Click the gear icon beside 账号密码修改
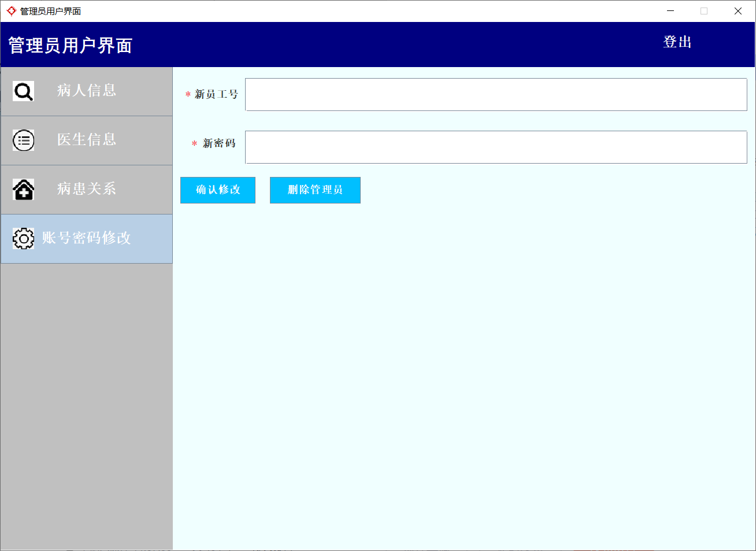 point(24,239)
